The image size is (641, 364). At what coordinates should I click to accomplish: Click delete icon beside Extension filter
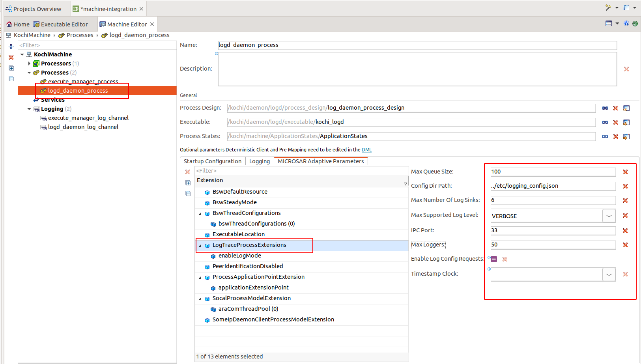pos(188,172)
